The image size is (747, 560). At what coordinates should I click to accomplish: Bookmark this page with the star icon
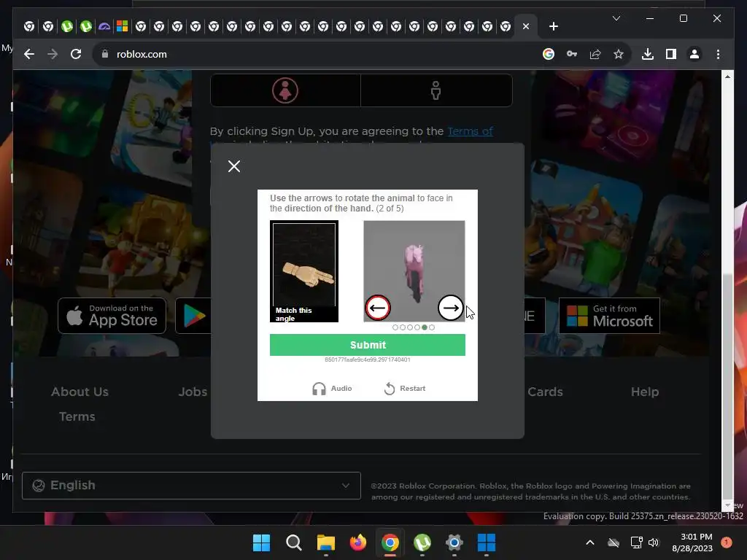pyautogui.click(x=619, y=54)
